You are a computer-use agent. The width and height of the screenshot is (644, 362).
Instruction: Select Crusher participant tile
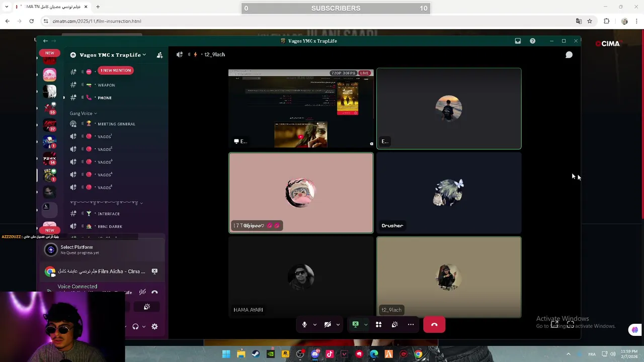[x=449, y=193]
